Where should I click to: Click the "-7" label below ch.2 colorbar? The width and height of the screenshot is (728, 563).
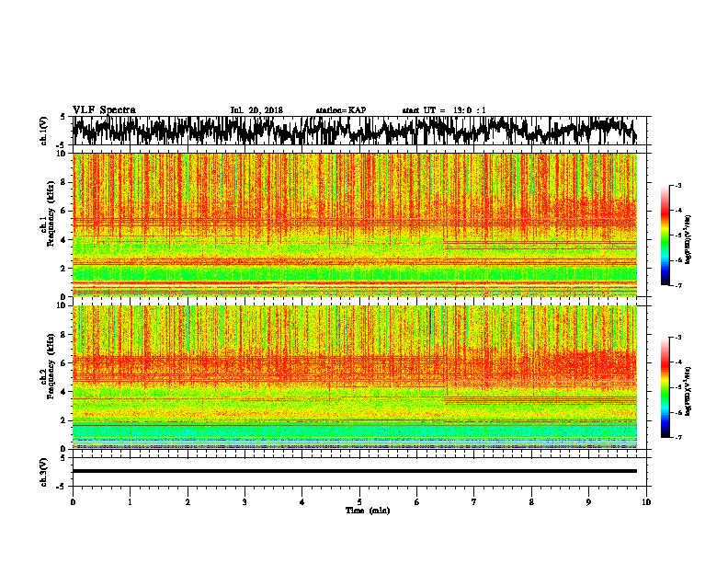678,437
